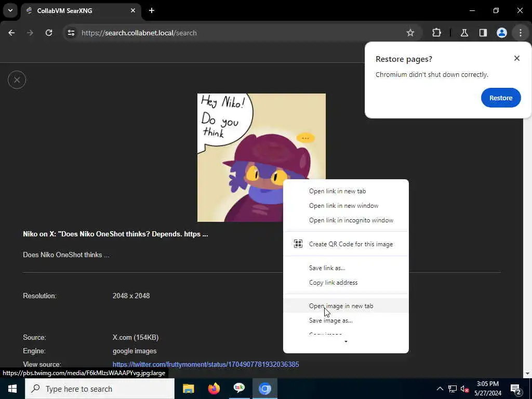This screenshot has width=532, height=399.
Task: Open the network tray icon
Action: (x=453, y=389)
